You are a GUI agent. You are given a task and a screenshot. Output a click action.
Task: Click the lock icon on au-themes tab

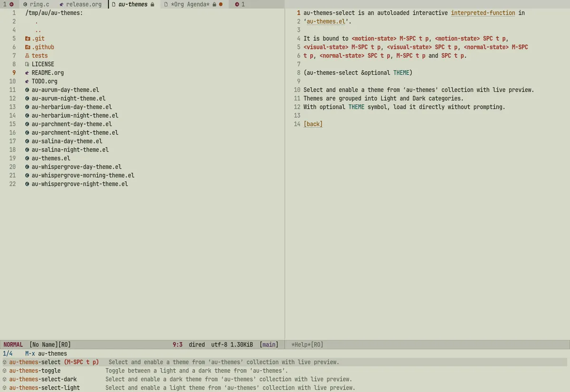point(152,4)
